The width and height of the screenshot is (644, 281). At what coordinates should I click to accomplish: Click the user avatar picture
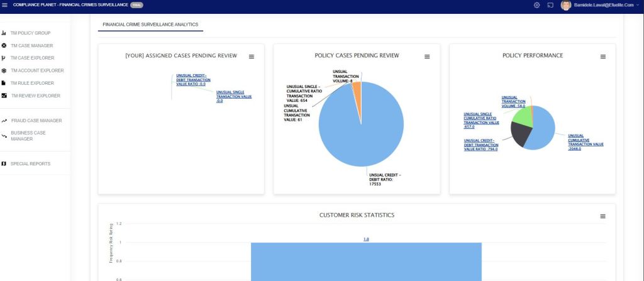coord(565,5)
